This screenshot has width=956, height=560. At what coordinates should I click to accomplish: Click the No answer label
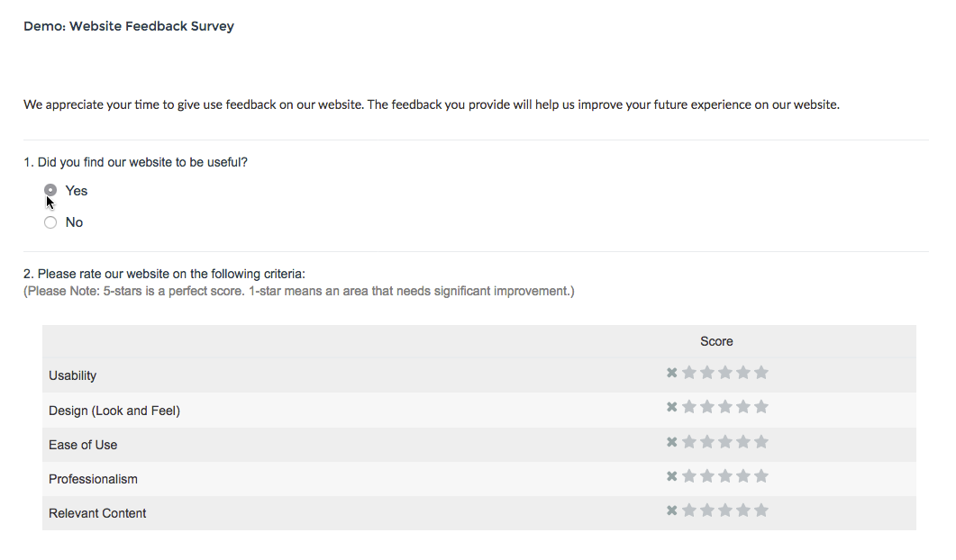click(x=74, y=222)
